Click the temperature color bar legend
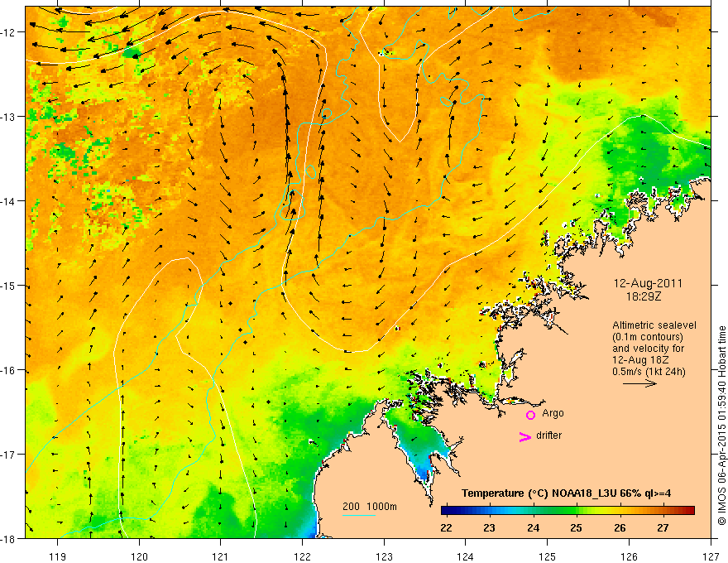This screenshot has width=728, height=563. 568,511
